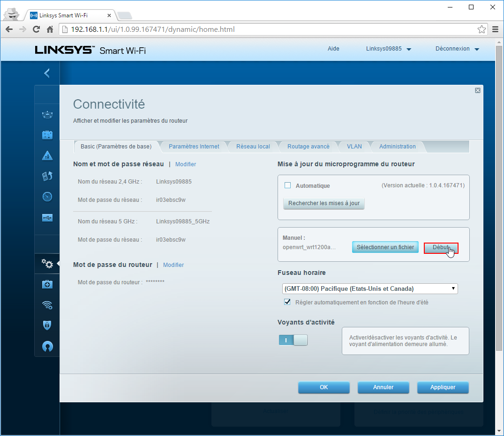Click Modifier link for router password
Viewport: 504px width, 436px height.
coord(173,265)
